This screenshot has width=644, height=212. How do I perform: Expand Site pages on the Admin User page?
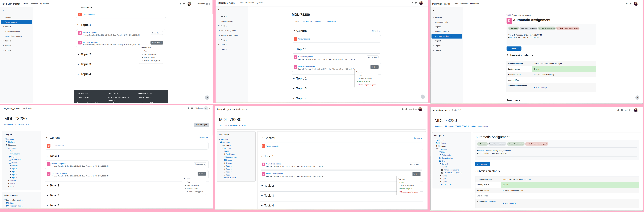(x=7, y=145)
